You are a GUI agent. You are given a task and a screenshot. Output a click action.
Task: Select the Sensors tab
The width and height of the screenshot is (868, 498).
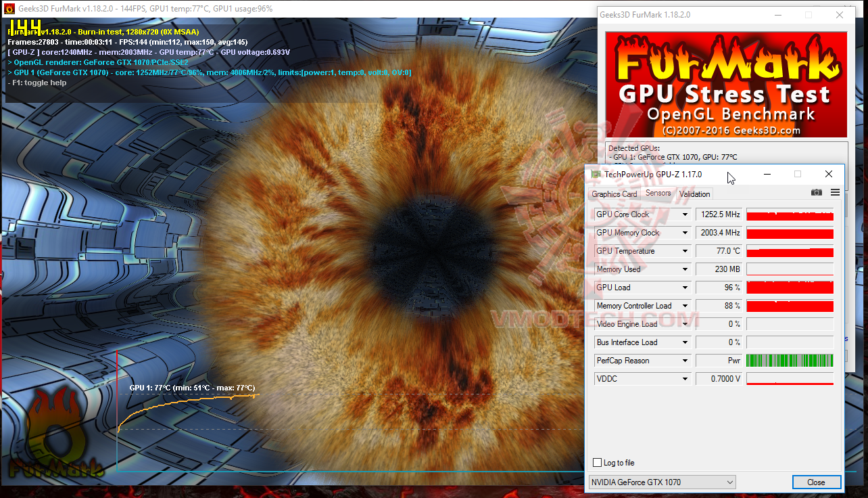click(658, 193)
